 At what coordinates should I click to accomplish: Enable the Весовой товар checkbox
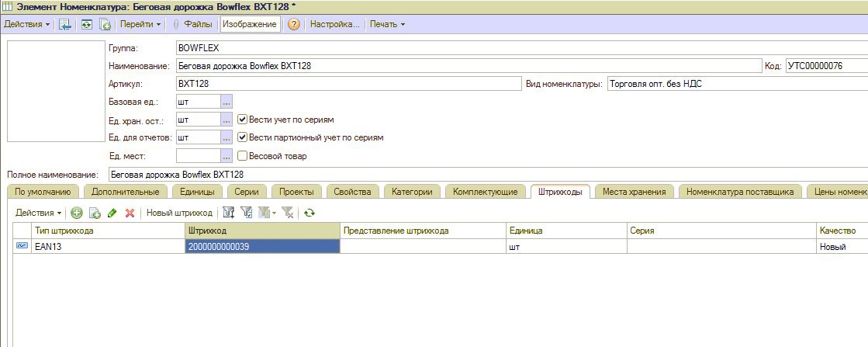tap(242, 156)
